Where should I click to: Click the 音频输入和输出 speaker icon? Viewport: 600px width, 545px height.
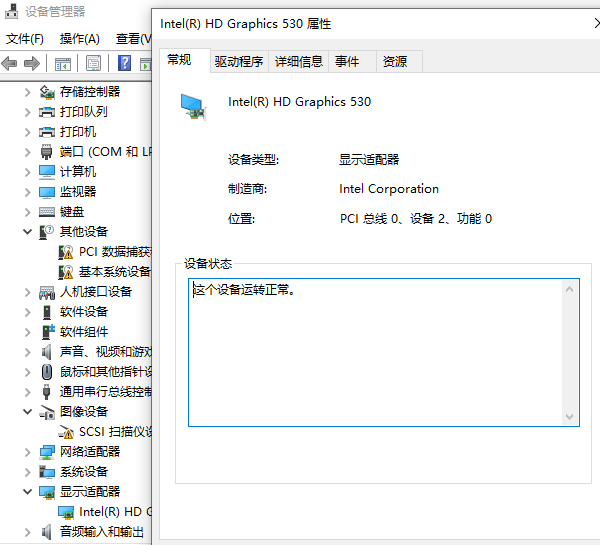click(x=46, y=532)
